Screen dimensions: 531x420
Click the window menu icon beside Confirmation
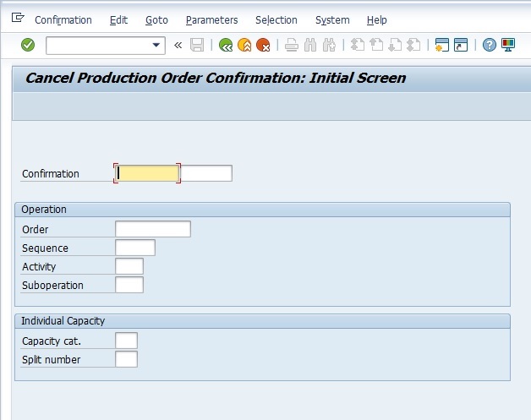[x=18, y=17]
